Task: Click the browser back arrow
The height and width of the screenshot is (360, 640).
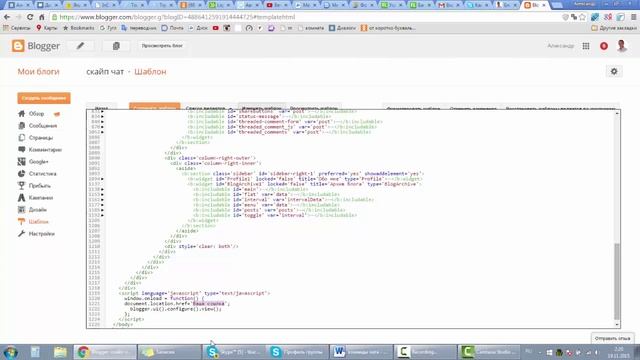Action: [x=7, y=17]
